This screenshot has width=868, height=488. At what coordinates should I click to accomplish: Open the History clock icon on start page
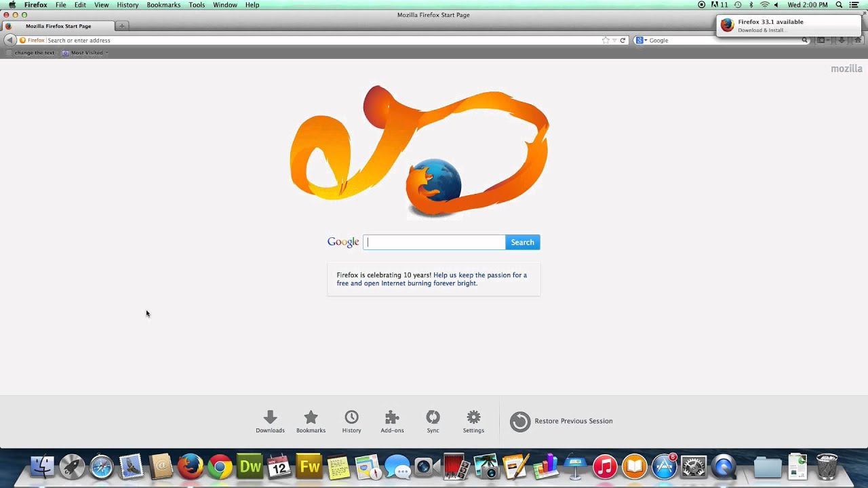tap(351, 422)
